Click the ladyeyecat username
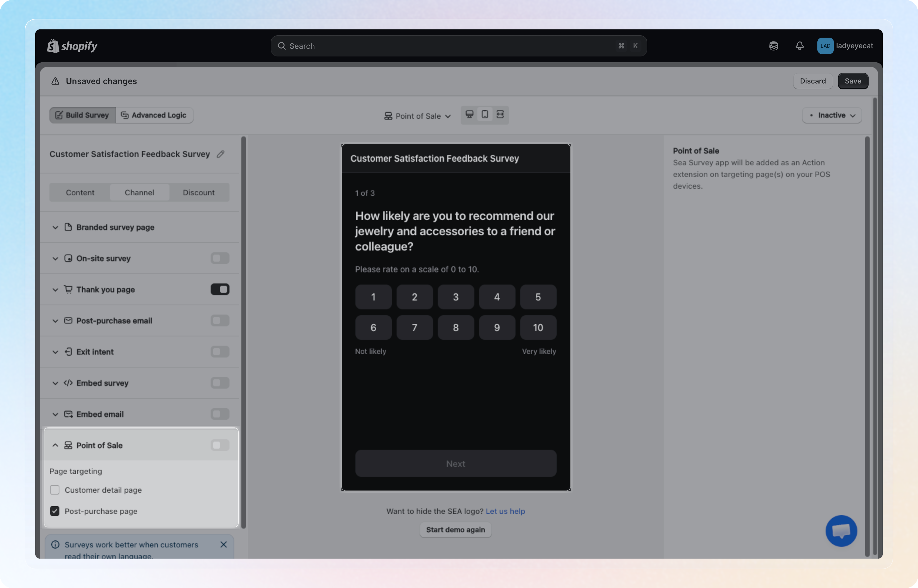This screenshot has width=918, height=588. tap(854, 46)
